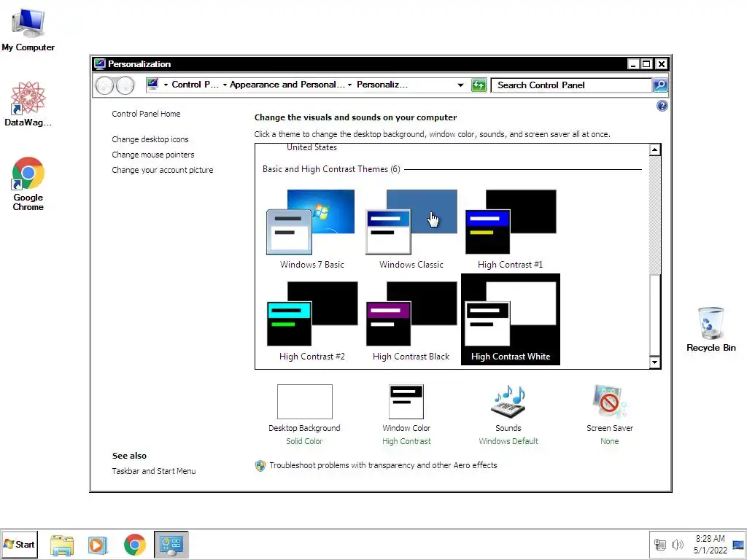This screenshot has height=560, width=747.
Task: Open Change desktop icons
Action: point(150,139)
